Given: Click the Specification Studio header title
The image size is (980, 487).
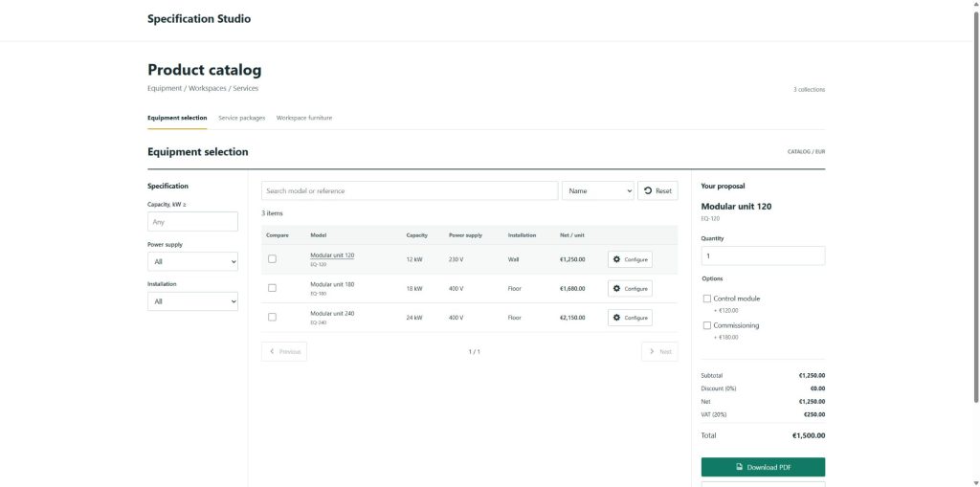Looking at the screenshot, I should pos(199,19).
